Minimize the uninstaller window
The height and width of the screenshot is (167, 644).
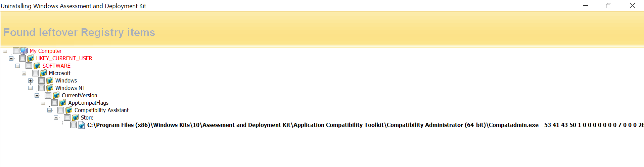coord(585,6)
